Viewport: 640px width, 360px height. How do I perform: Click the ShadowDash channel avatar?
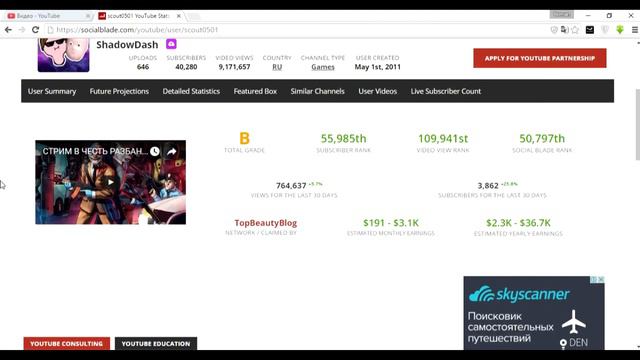pos(63,55)
